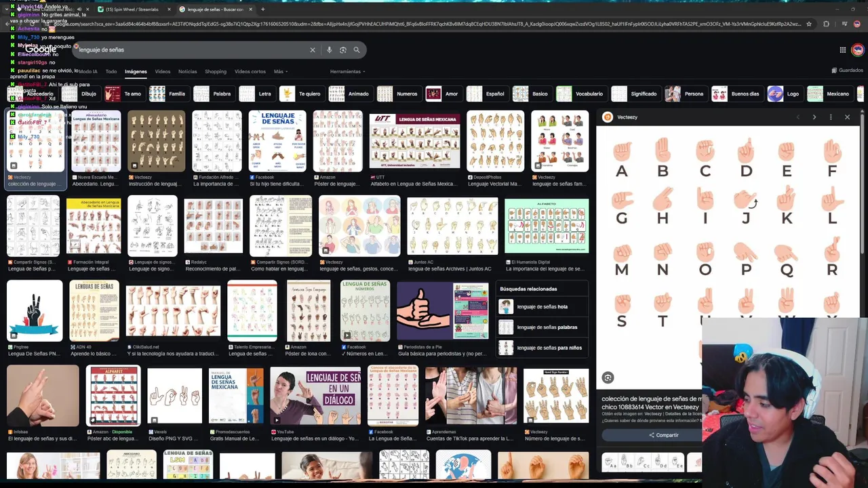Close the lenguaje de señas search tab
Image resolution: width=868 pixels, height=488 pixels.
(x=250, y=9)
